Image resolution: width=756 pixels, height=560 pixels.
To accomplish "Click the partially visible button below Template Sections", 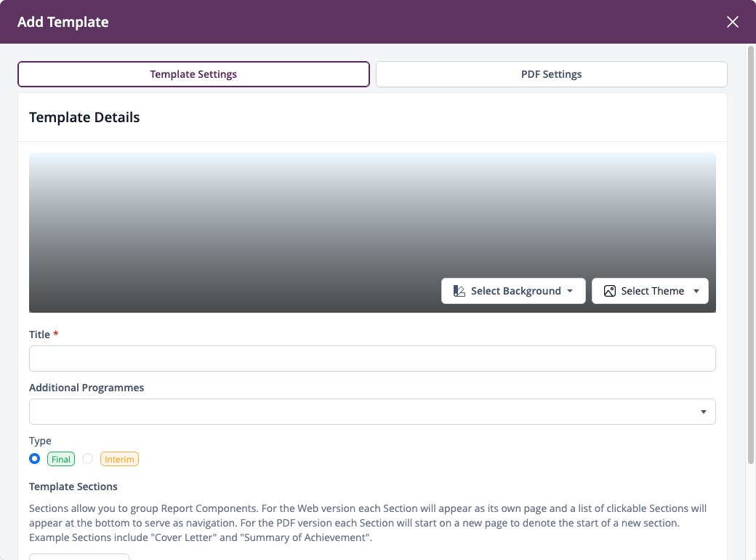I will pyautogui.click(x=79, y=556).
